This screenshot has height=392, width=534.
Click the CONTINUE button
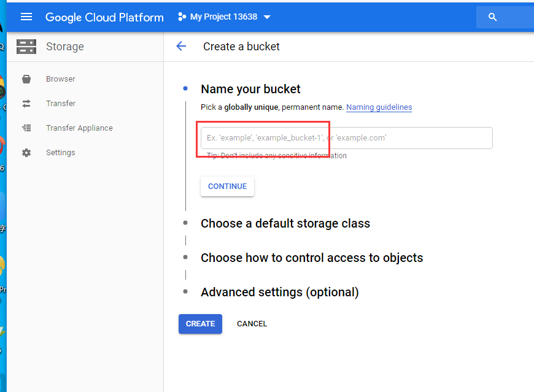pos(228,186)
